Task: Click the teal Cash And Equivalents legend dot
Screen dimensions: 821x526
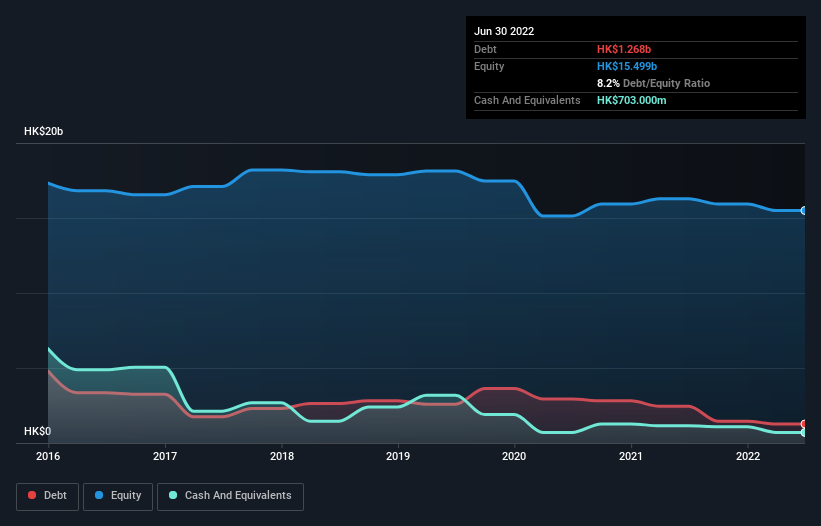Action: pos(173,495)
